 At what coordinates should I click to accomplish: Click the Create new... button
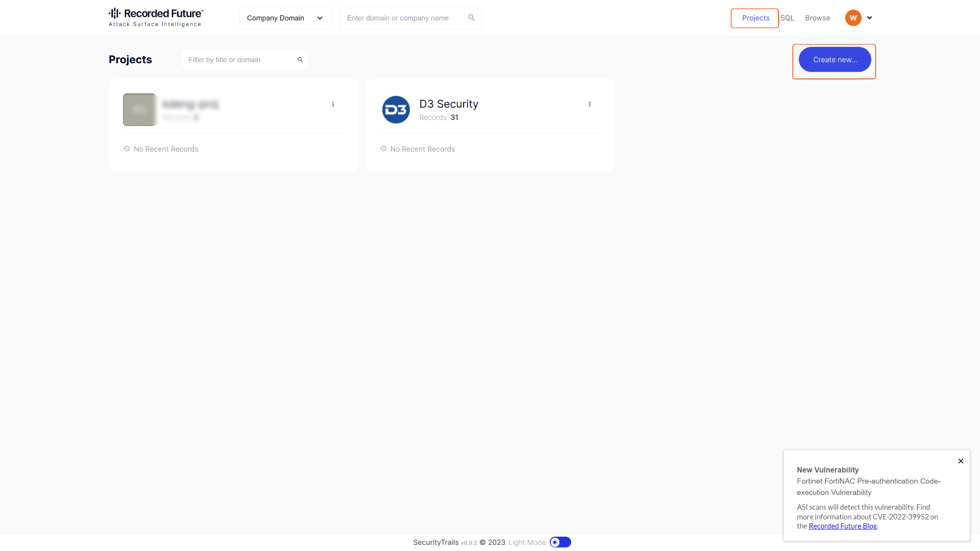835,60
